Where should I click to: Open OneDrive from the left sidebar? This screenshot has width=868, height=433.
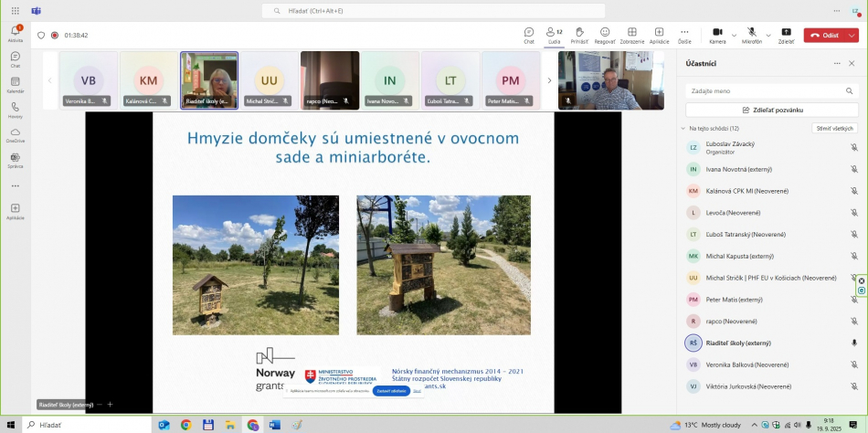(x=16, y=135)
